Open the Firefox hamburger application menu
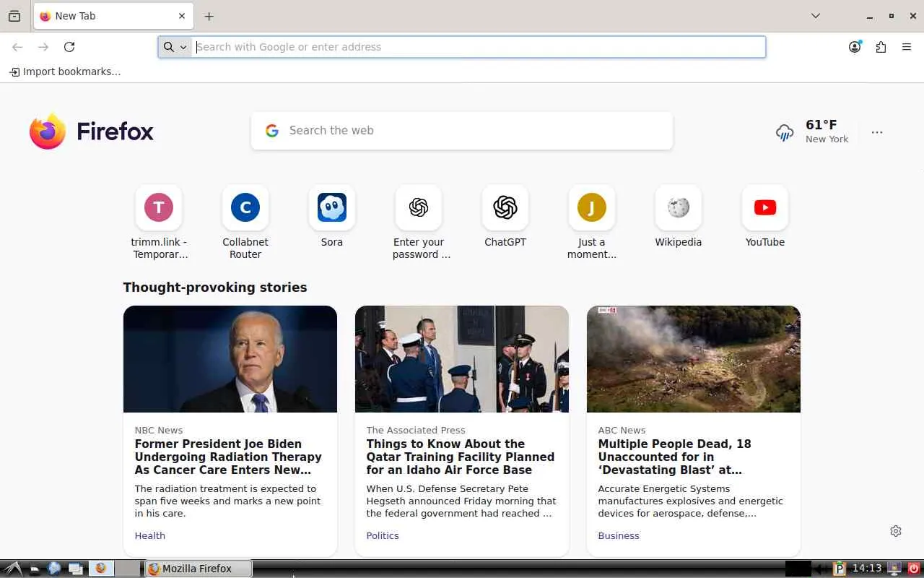Viewport: 924px width, 578px height. [907, 47]
